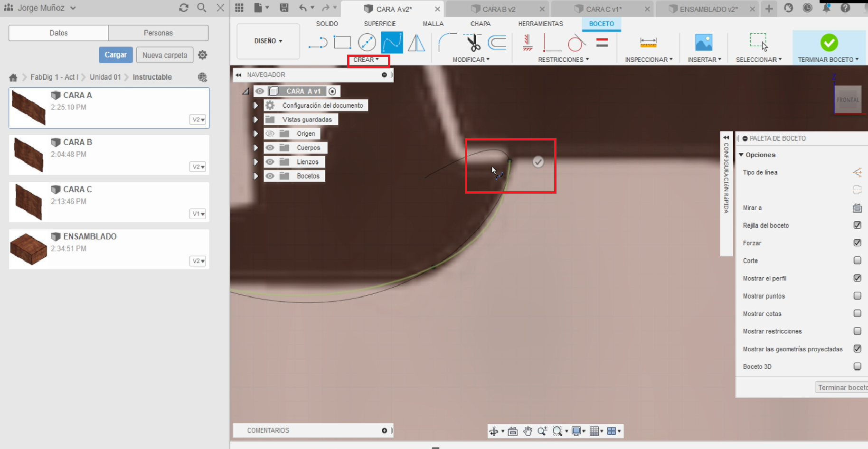This screenshot has height=449, width=868.
Task: Apply the Horizontal/Vertical constraint
Action: (527, 43)
